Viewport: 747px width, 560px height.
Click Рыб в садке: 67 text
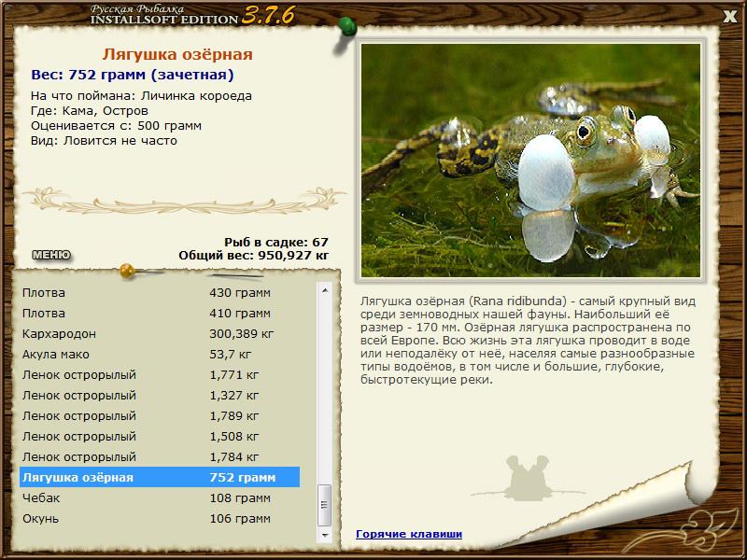coord(276,242)
